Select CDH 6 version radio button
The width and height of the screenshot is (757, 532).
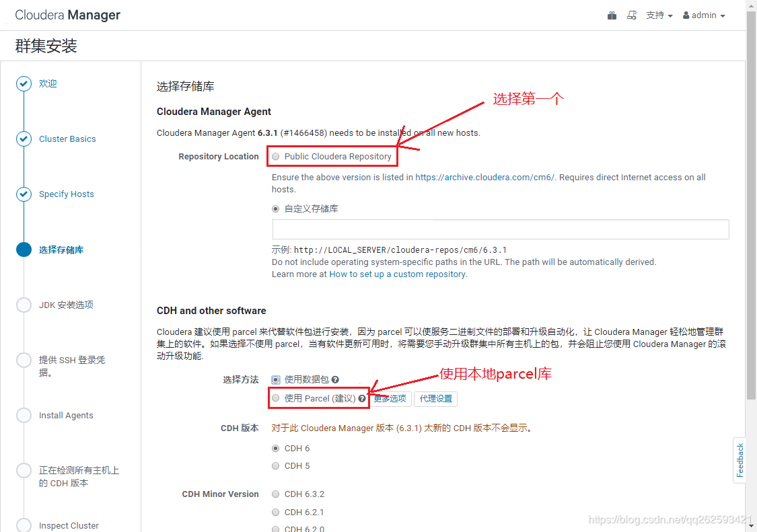[276, 449]
